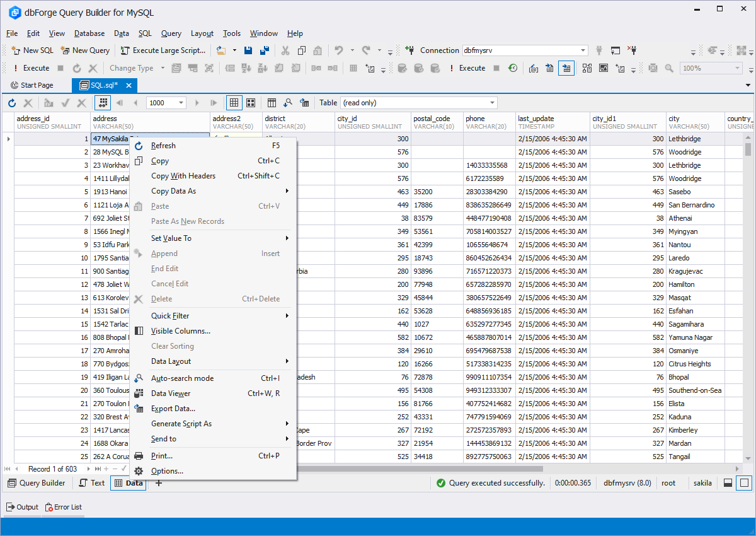The image size is (756, 536).
Task: Open the Table read only dropdown
Action: [x=492, y=103]
